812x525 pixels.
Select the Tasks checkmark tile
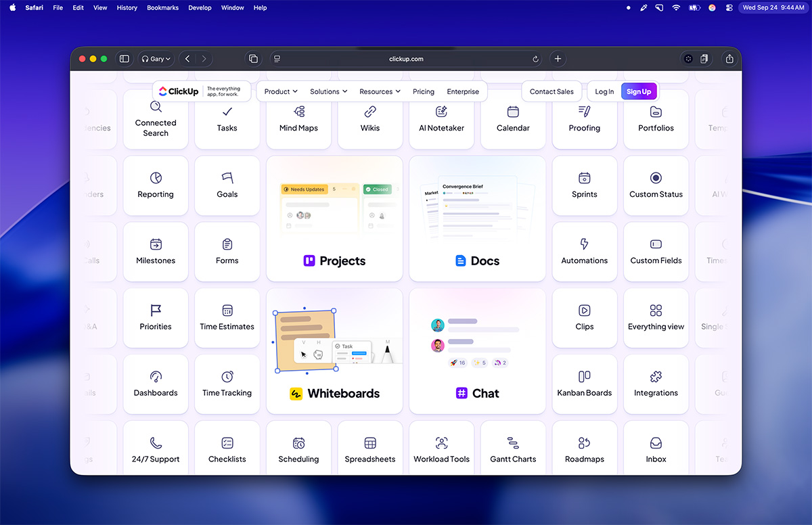[x=227, y=120]
